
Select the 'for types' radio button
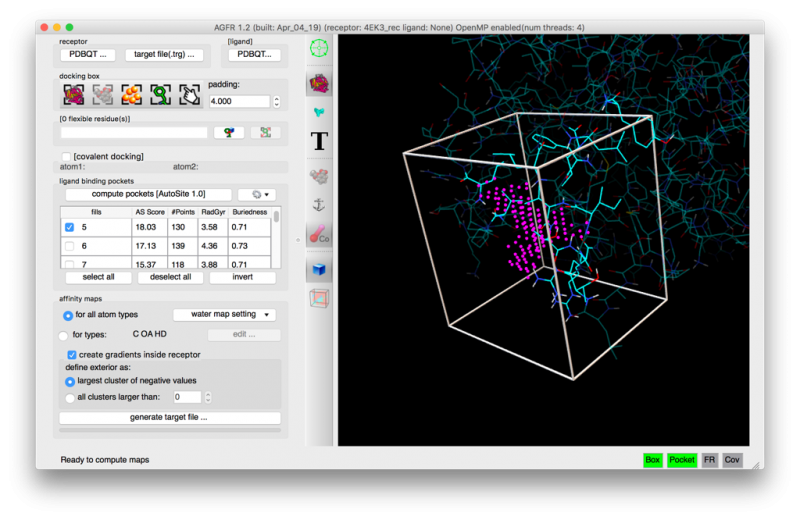(64, 335)
